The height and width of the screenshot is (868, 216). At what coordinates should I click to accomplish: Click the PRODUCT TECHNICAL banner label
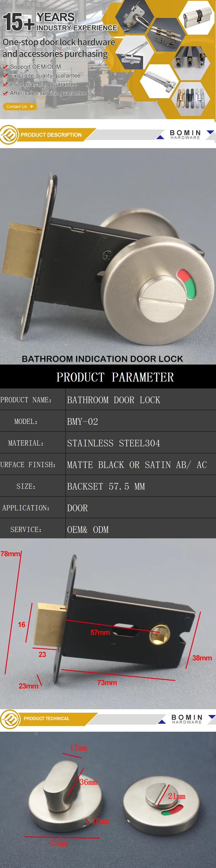click(x=46, y=718)
